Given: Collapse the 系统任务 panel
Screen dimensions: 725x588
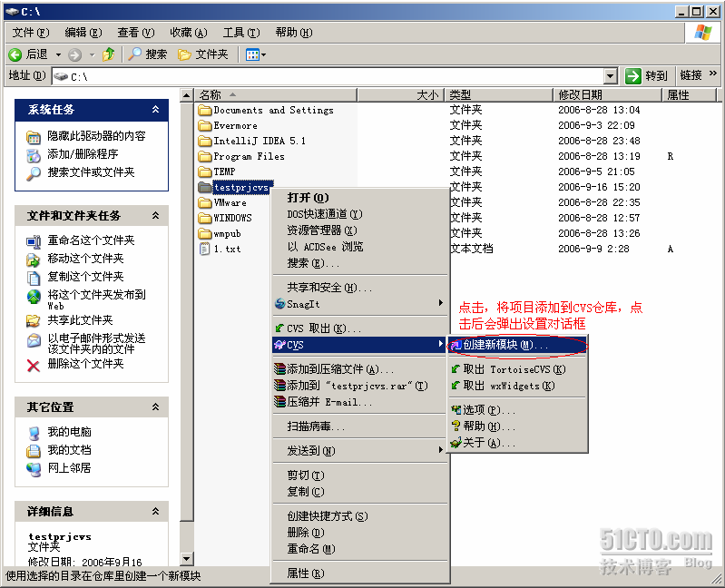Looking at the screenshot, I should tap(155, 109).
